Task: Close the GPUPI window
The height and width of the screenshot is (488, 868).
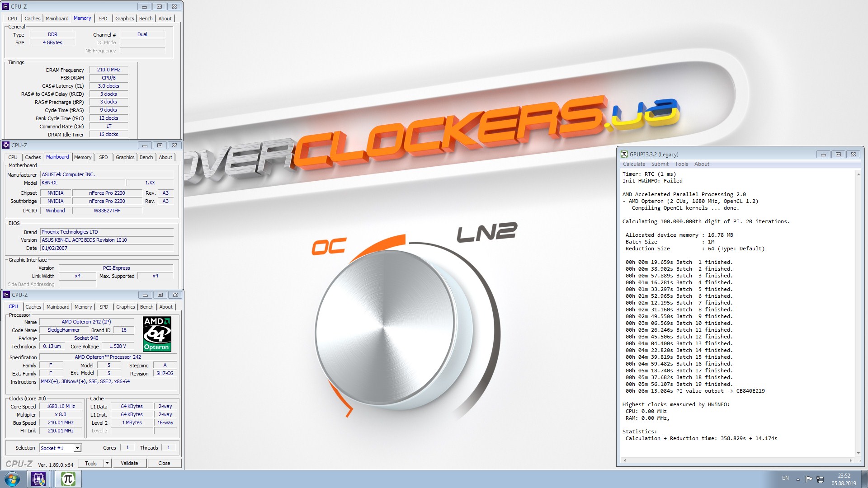Action: (x=853, y=155)
